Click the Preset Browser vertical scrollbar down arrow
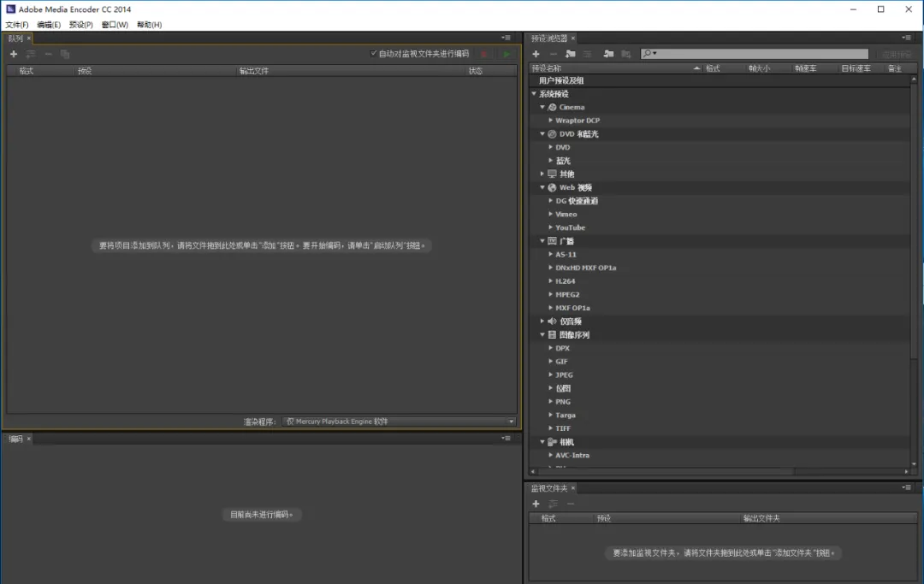The height and width of the screenshot is (584, 924). [914, 464]
